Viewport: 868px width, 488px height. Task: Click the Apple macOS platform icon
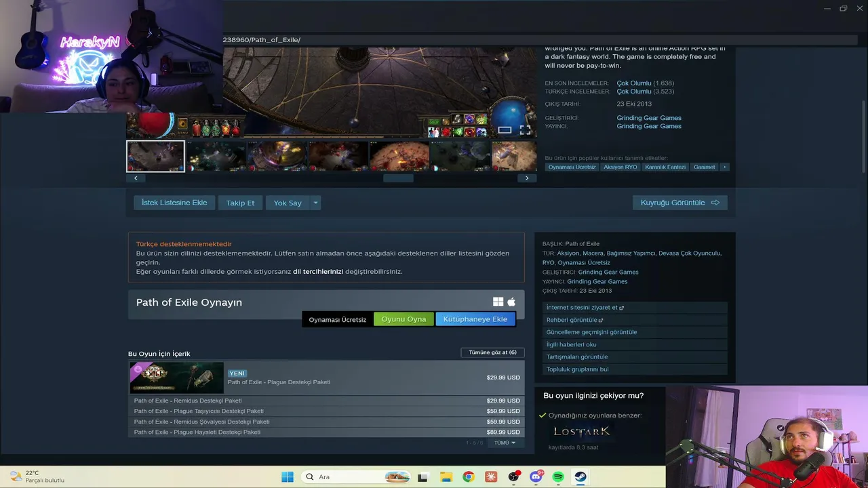pos(511,302)
